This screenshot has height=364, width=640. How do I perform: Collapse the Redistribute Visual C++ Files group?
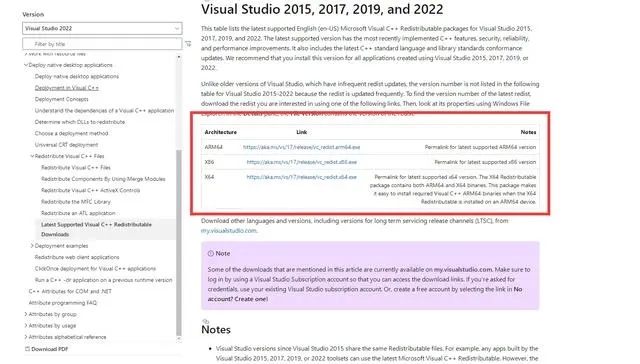coord(32,156)
